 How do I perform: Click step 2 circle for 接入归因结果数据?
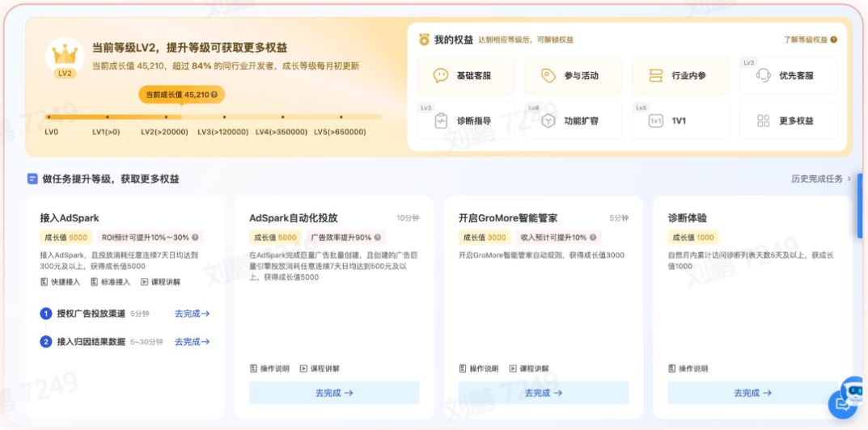[46, 342]
